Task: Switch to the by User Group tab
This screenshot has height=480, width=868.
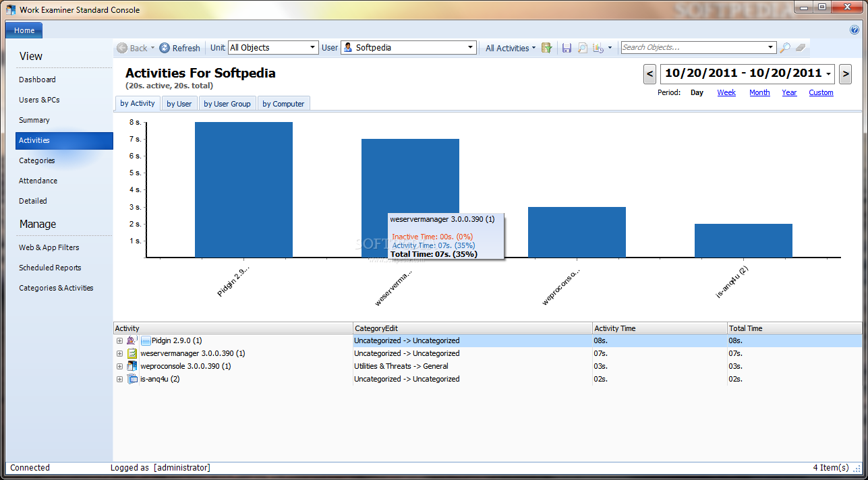Action: (227, 104)
